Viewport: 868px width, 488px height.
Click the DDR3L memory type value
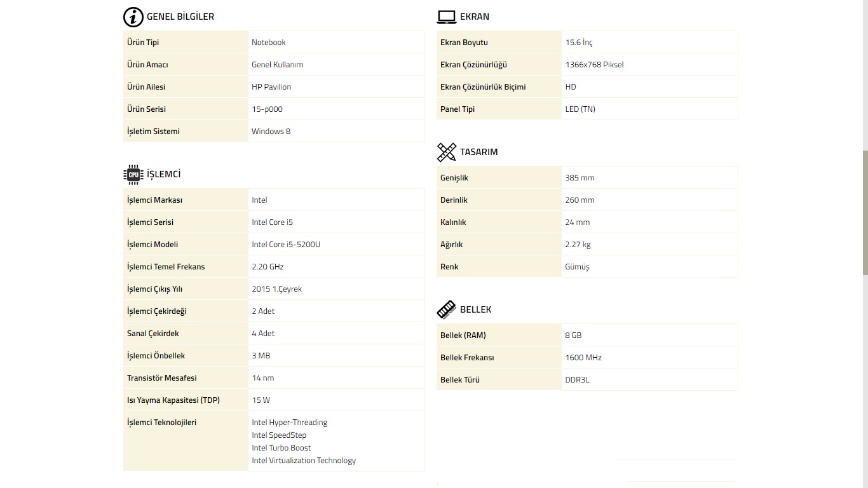click(x=577, y=380)
